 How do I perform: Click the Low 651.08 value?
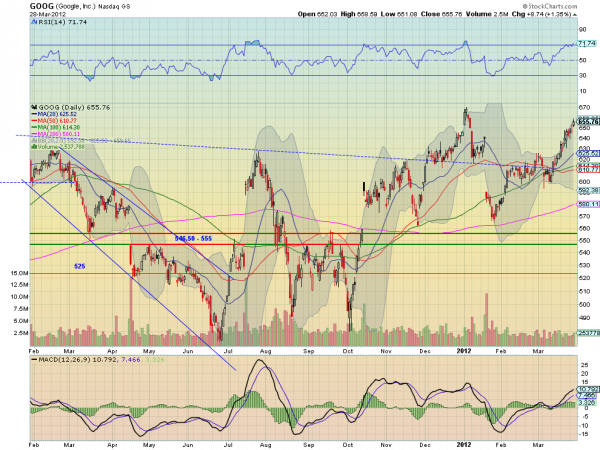pos(399,14)
